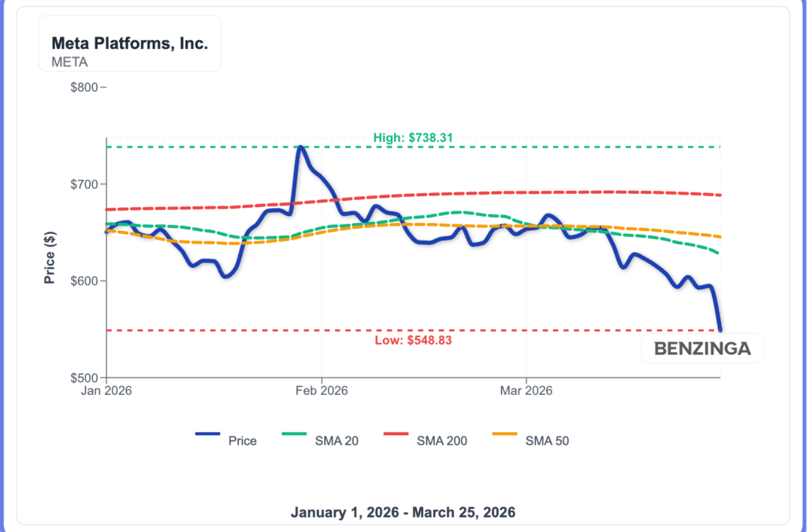Select the Jan 2026 axis label
807x532 pixels.
click(106, 390)
